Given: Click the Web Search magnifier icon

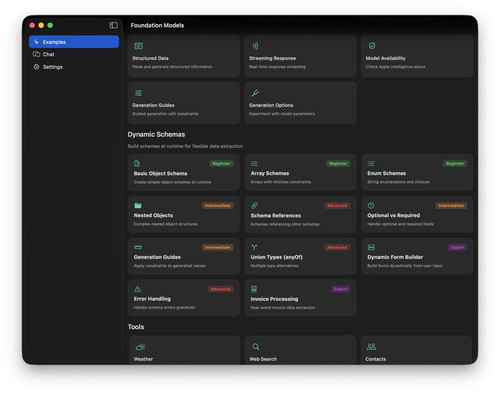Looking at the screenshot, I should 256,347.
